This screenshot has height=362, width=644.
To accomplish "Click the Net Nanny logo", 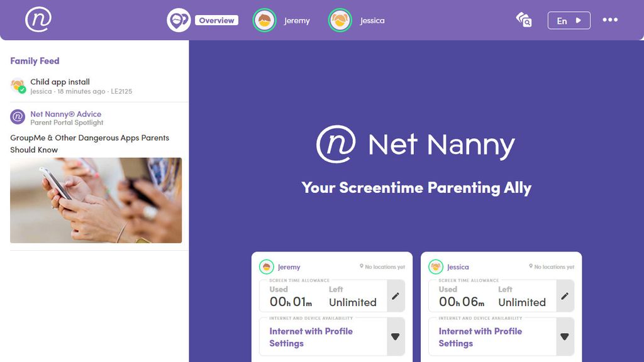I will coord(37,19).
